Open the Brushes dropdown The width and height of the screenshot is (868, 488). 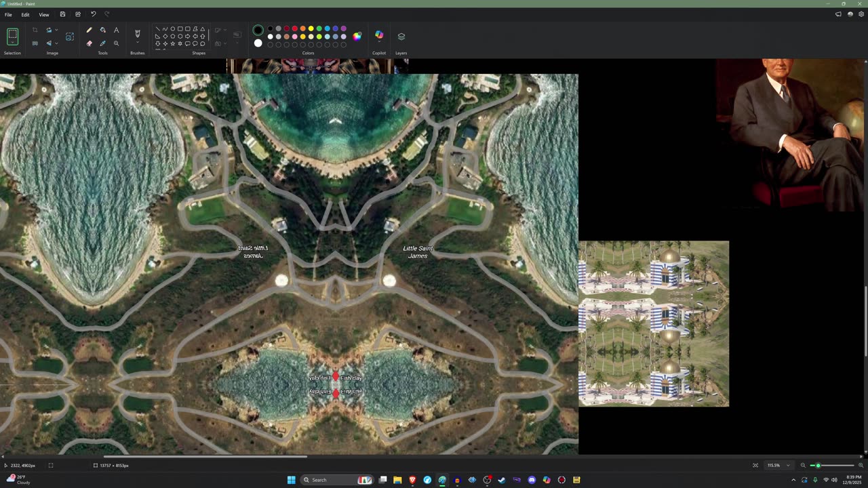click(138, 42)
